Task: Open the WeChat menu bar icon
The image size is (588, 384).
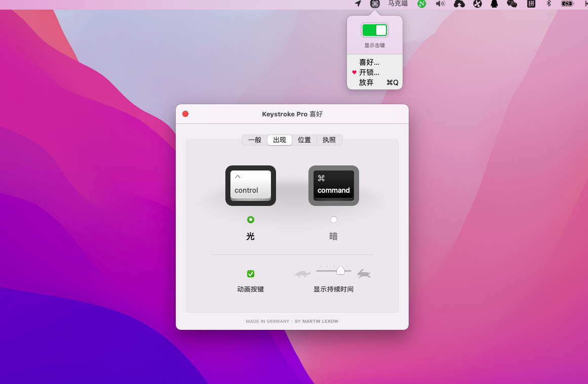Action: (x=512, y=4)
